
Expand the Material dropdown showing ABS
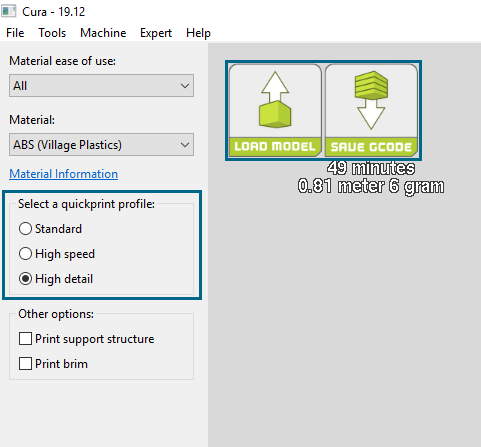101,145
